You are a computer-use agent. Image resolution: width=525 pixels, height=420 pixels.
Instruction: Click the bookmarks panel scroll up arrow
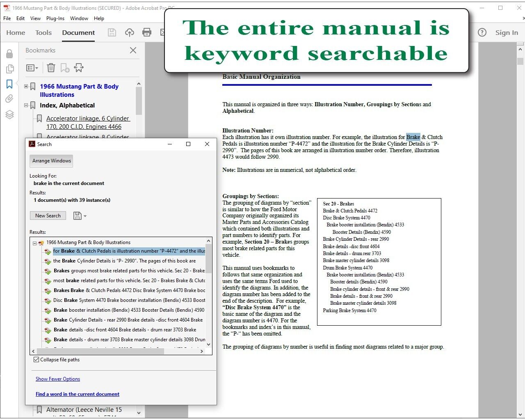pos(139,84)
